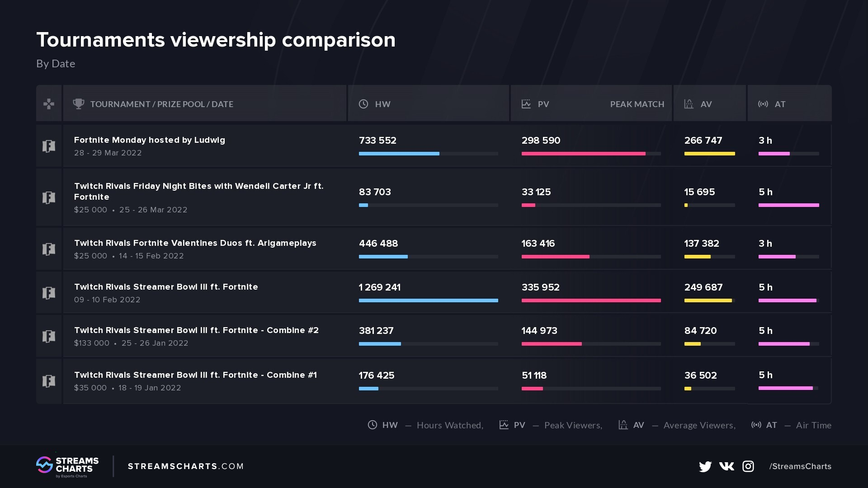Click the clock icon in HW column header

coord(363,104)
